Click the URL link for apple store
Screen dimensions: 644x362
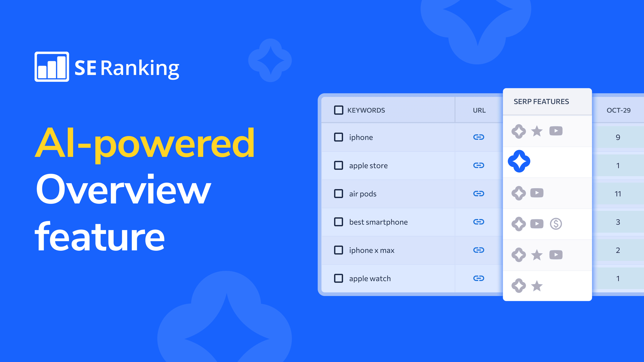tap(479, 165)
